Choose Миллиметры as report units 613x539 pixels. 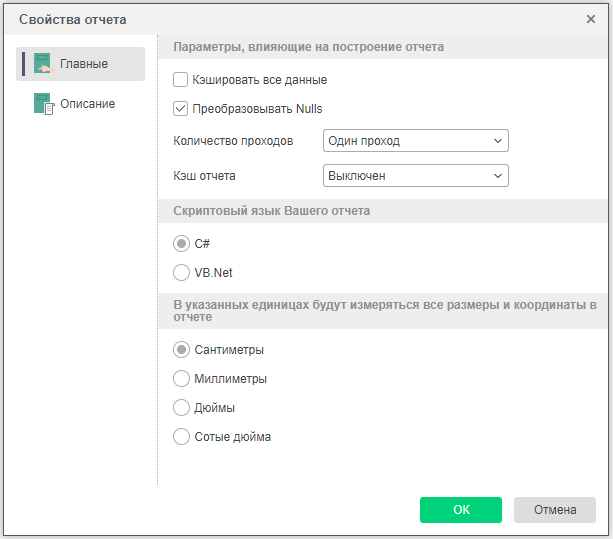point(181,379)
